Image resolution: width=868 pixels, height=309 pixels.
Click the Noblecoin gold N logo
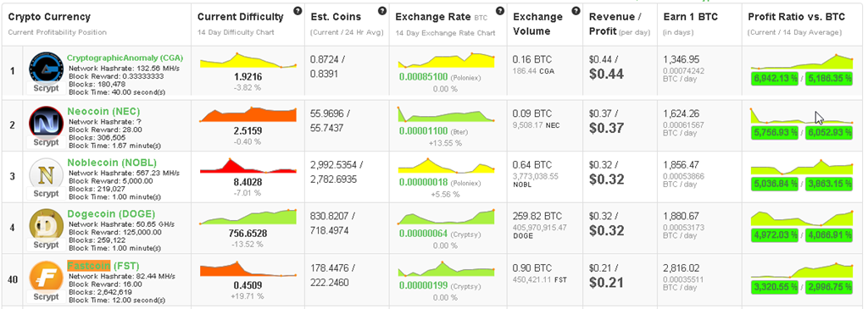46,173
